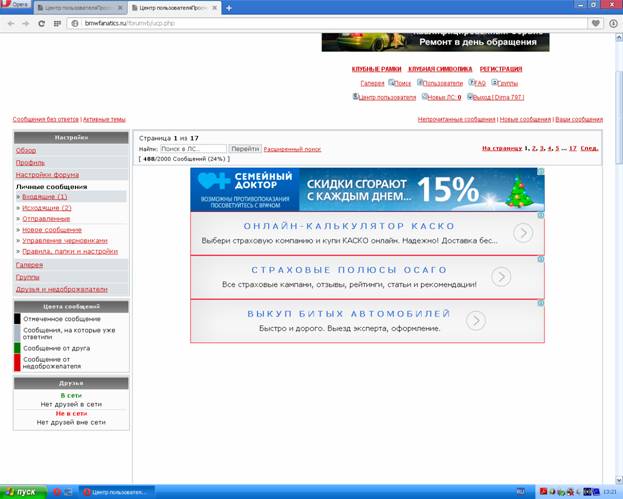Open Настройки форума in sidebar
The image size is (623, 499).
click(x=47, y=174)
